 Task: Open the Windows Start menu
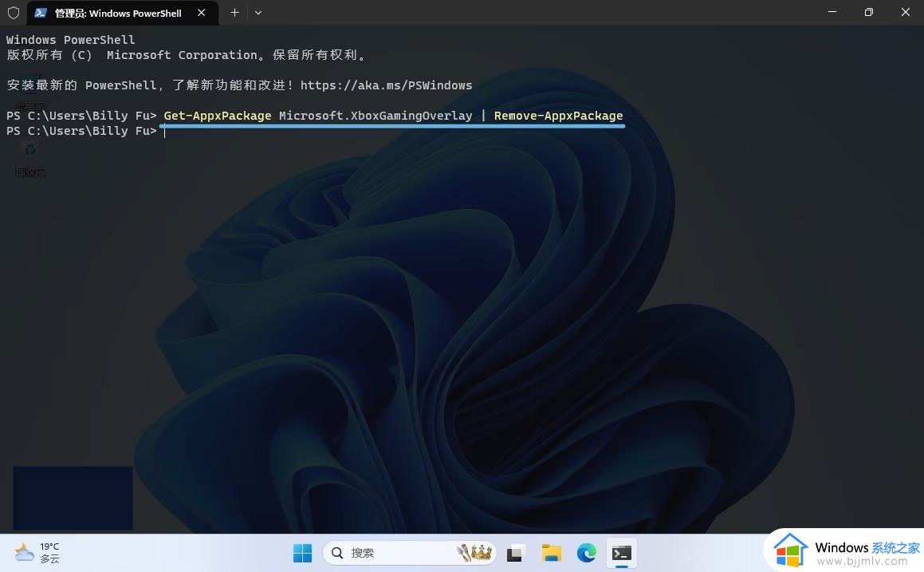click(302, 553)
